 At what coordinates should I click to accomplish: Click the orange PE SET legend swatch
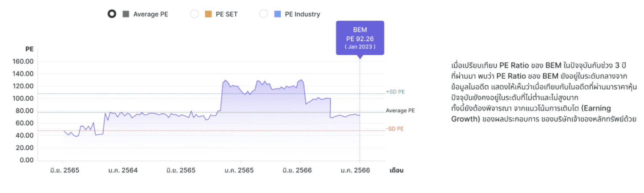[x=208, y=14]
